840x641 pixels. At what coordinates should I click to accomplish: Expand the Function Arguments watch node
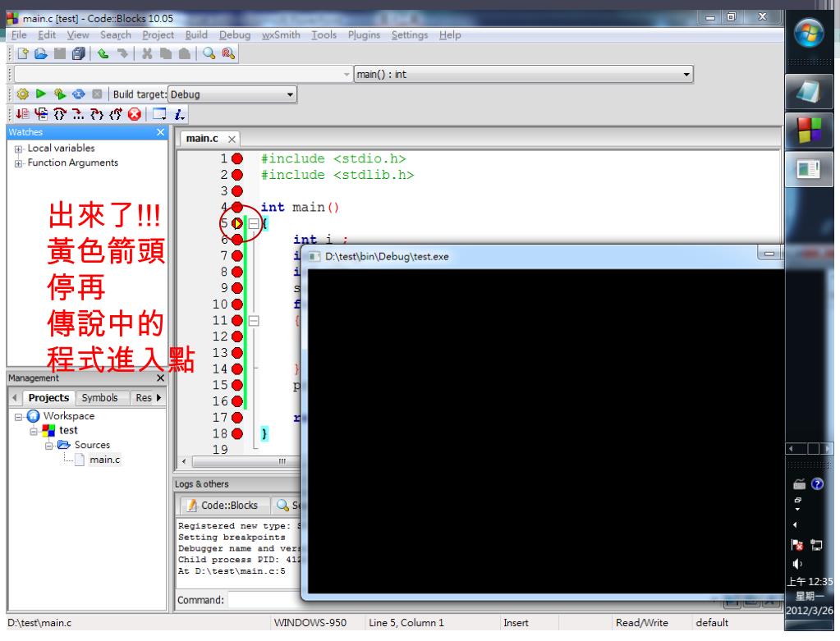coord(18,163)
